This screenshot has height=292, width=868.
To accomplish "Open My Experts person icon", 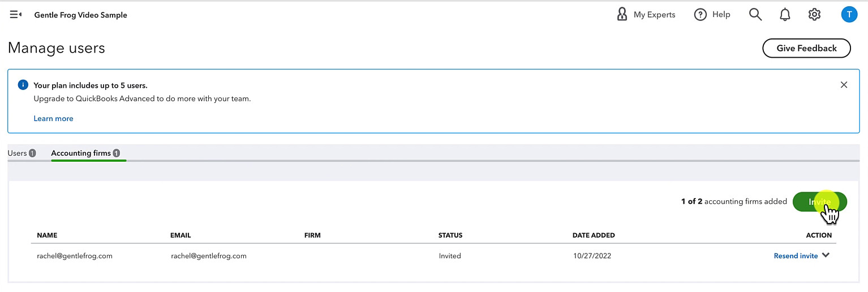I will coord(622,15).
